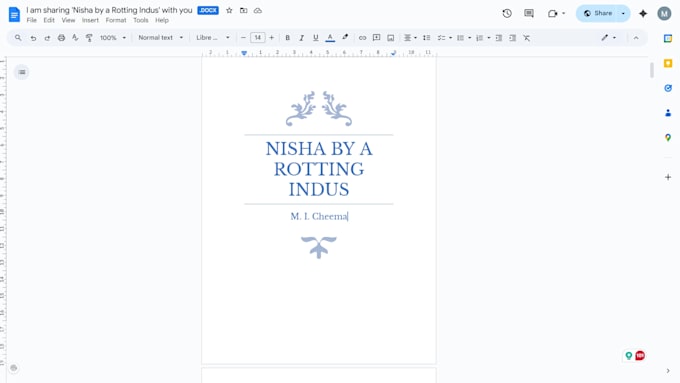680x383 pixels.
Task: Collapse the toolbar menus chevron
Action: point(636,38)
